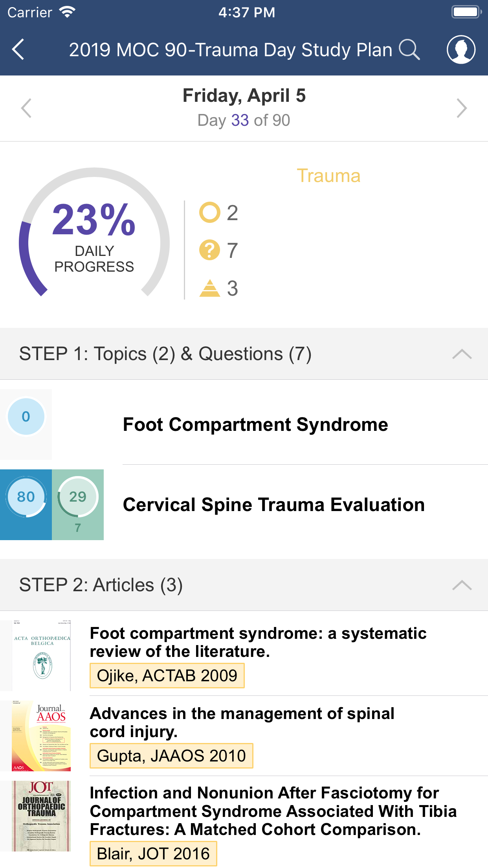
Task: Open the search magnifier icon
Action: point(409,50)
